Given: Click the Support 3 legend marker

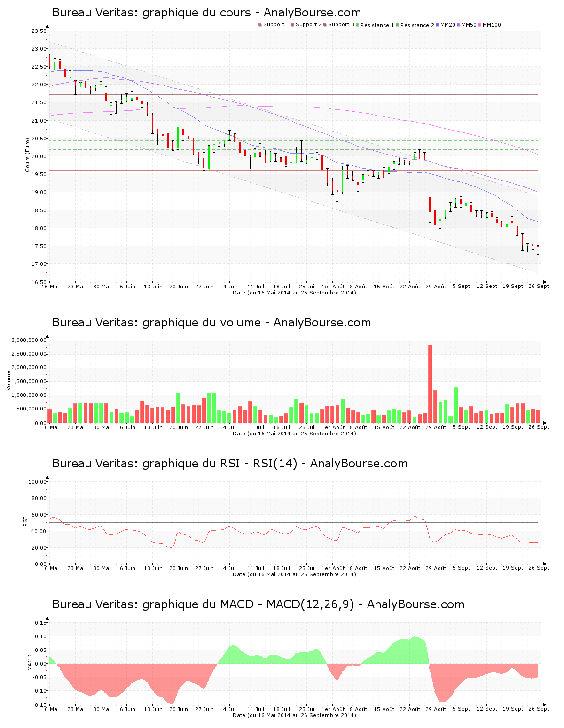Looking at the screenshot, I should click(x=325, y=25).
